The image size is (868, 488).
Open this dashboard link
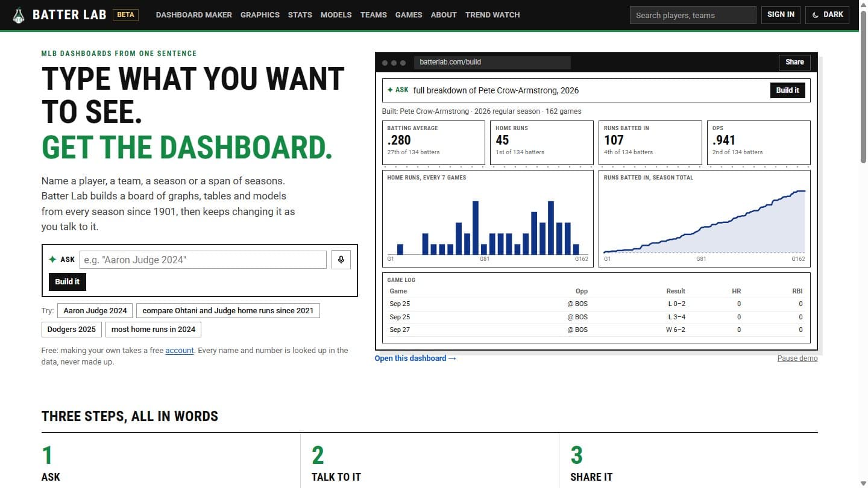tap(415, 358)
